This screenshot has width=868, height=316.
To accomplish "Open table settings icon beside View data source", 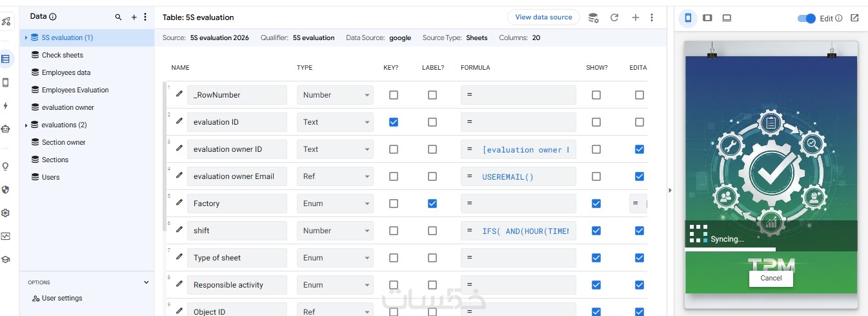I will (x=594, y=17).
